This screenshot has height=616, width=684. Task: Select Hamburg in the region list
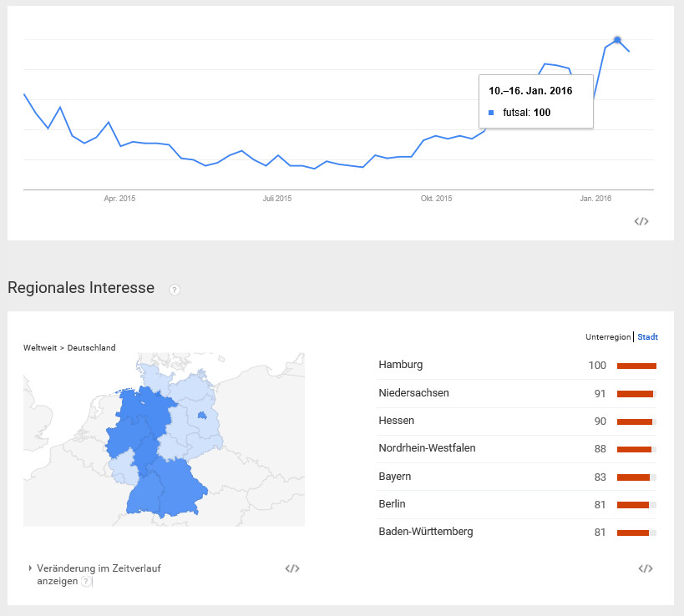(x=400, y=365)
